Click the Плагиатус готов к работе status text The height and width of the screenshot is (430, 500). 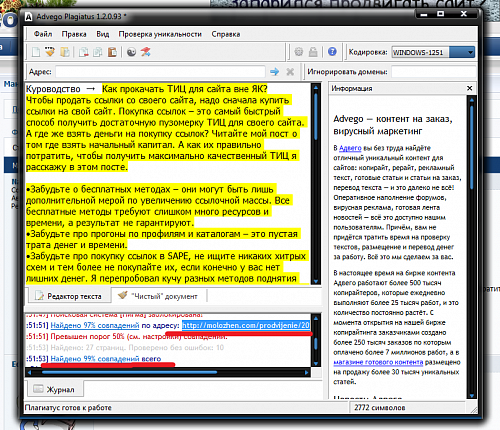tap(68, 408)
